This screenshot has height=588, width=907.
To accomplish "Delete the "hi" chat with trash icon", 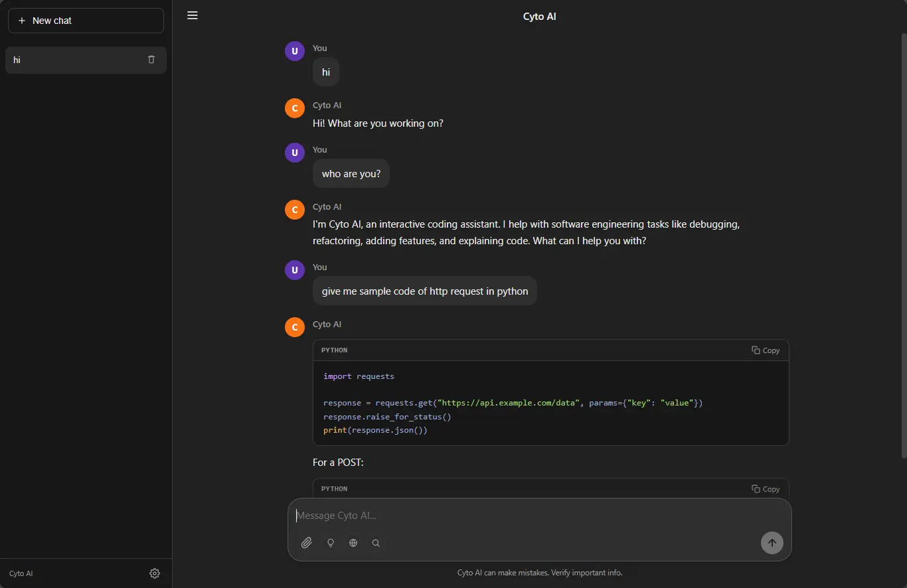I will [x=151, y=60].
